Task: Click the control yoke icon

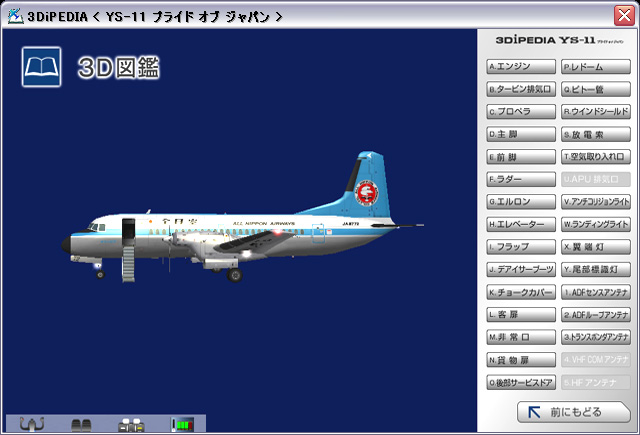Action: tap(32, 424)
